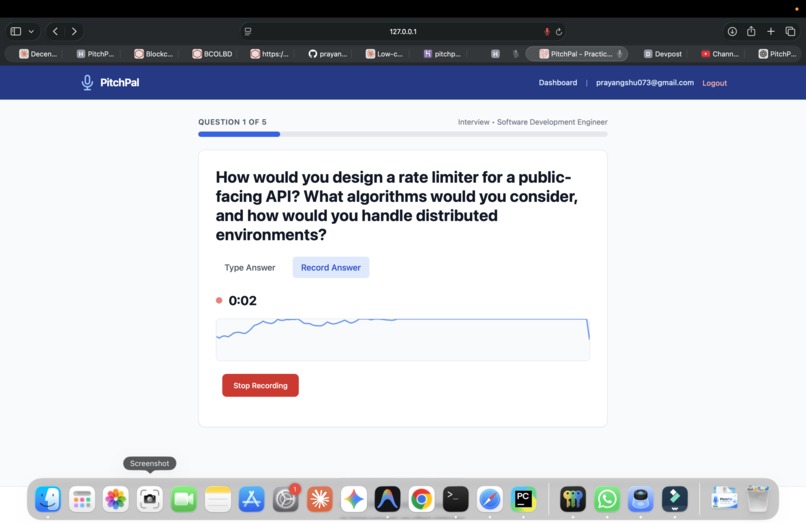Switch to the Blockc... tab
The image size is (806, 523).
[154, 53]
